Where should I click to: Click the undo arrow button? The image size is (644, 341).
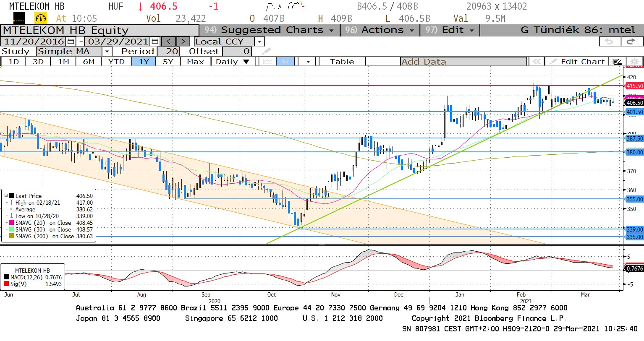[x=609, y=42]
